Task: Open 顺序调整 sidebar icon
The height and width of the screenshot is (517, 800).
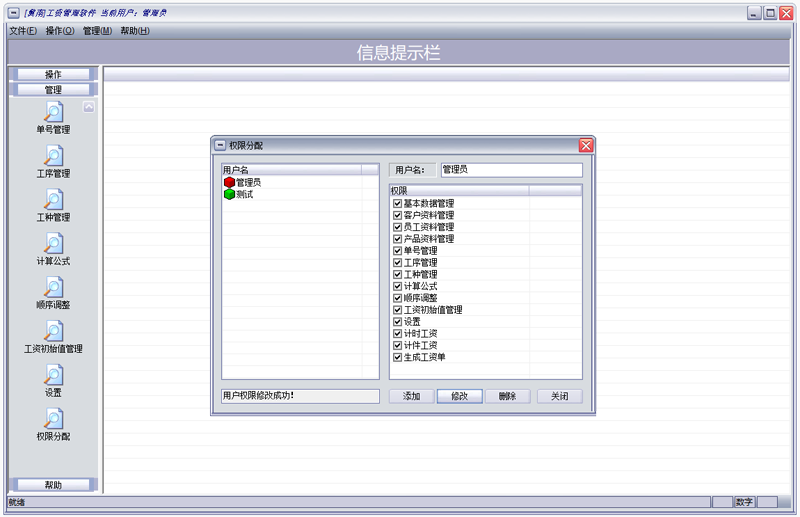Action: 54,288
